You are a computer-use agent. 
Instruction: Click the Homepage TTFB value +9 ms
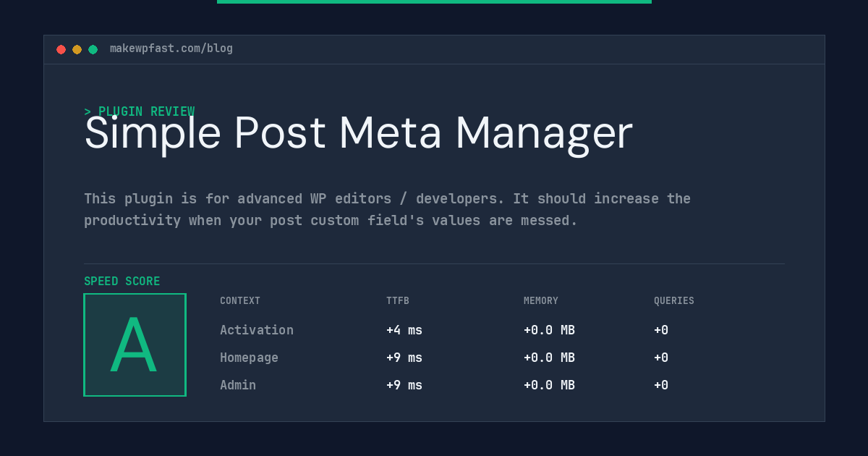tap(404, 358)
